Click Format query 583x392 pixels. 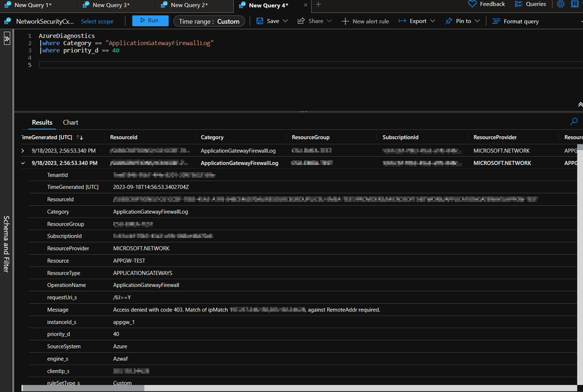[x=515, y=21]
